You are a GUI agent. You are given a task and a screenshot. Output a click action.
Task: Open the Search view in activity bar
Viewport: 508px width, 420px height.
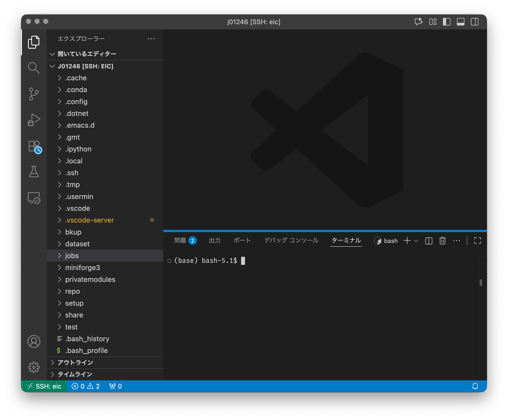pyautogui.click(x=34, y=68)
